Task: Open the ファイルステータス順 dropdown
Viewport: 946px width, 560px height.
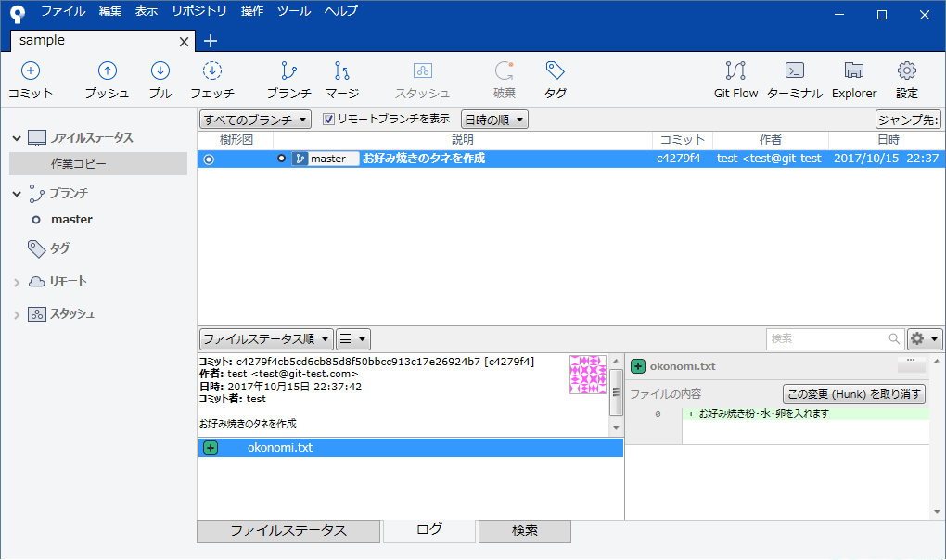Action: coord(266,338)
